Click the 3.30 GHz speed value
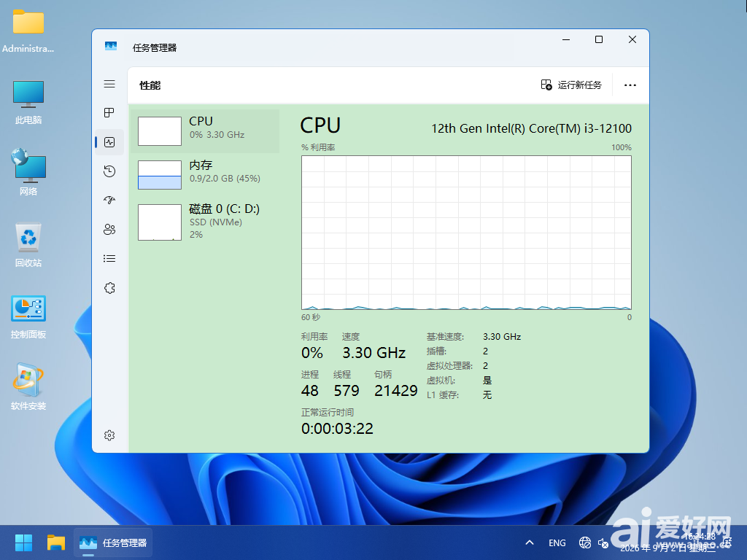747x560 pixels. 374,353
